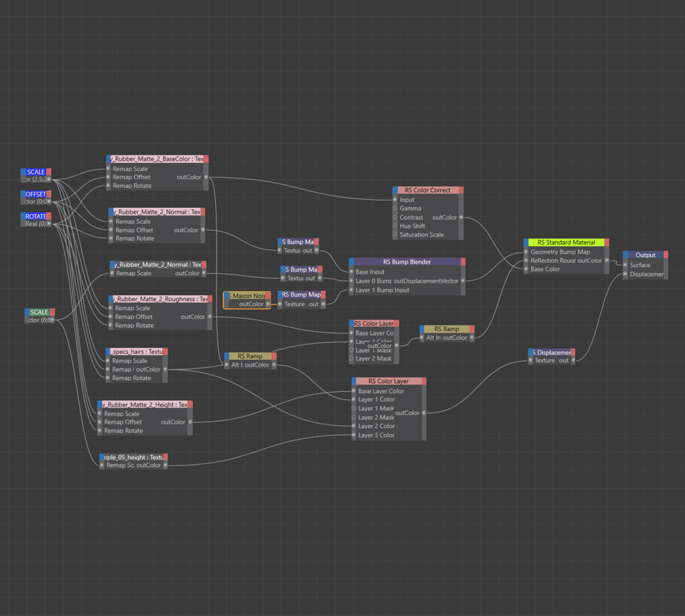Select RS Bump Blender node title bar
The height and width of the screenshot is (616, 685).
click(407, 262)
